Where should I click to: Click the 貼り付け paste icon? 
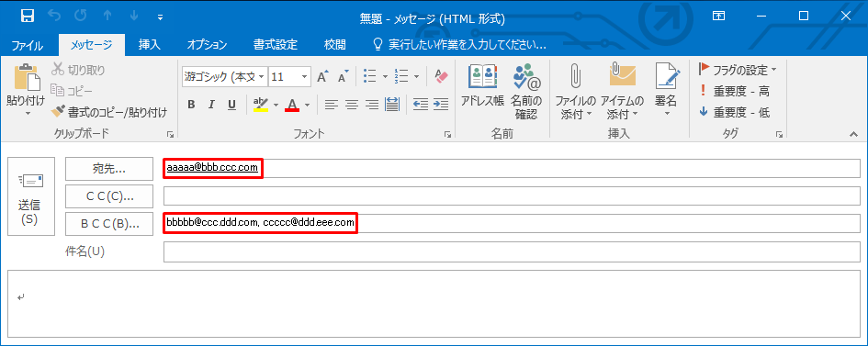click(x=28, y=77)
